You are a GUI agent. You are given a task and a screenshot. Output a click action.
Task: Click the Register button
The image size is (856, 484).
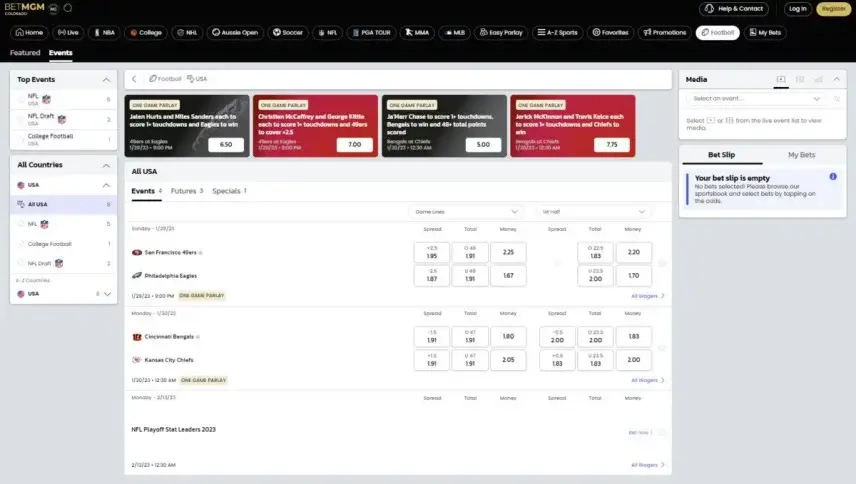point(833,9)
